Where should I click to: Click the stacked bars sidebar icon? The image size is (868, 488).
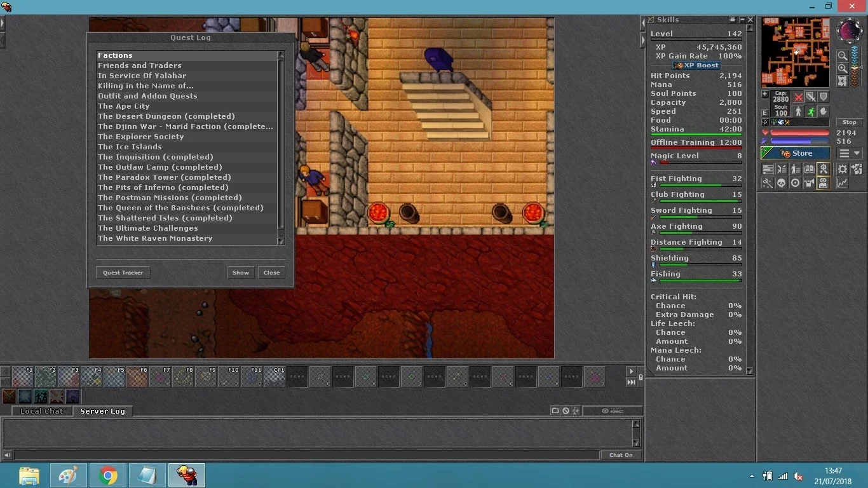768,169
